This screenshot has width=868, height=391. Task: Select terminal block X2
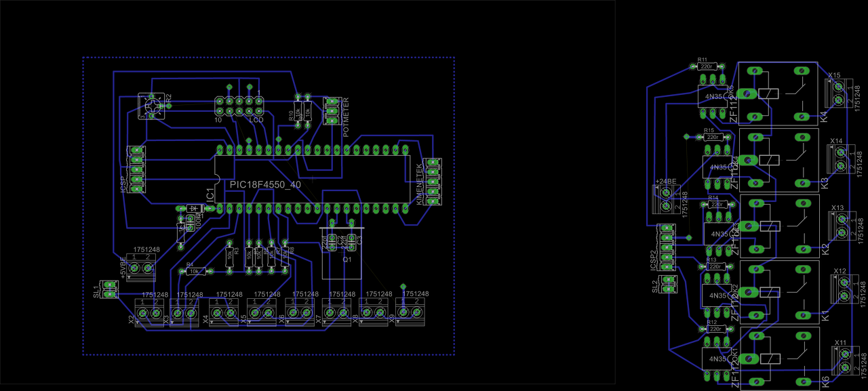pyautogui.click(x=150, y=313)
